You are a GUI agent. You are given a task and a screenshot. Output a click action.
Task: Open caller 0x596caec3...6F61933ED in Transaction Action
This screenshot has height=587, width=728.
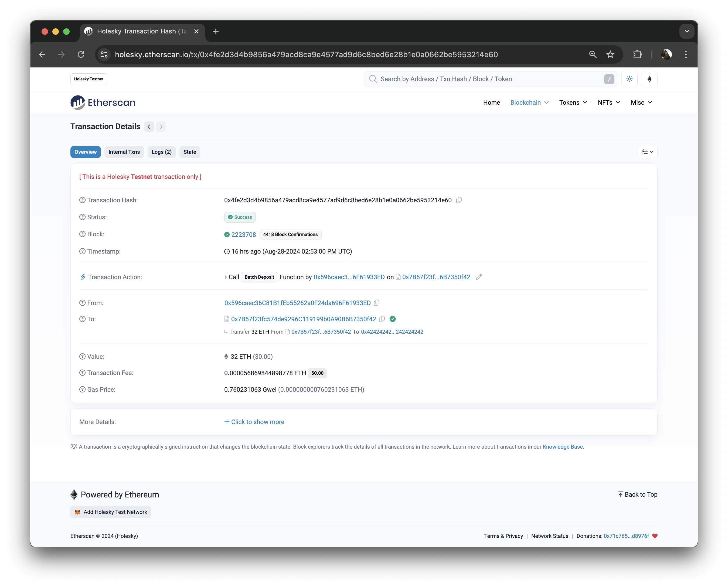click(x=349, y=277)
